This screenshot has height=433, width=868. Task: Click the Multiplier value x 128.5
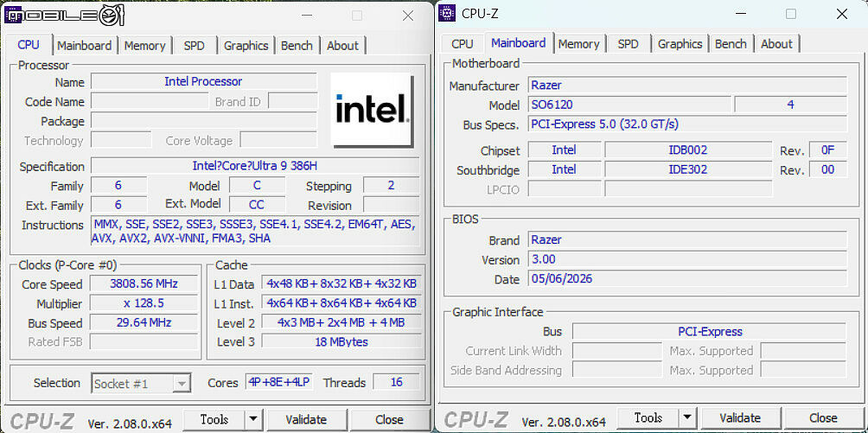(x=144, y=303)
